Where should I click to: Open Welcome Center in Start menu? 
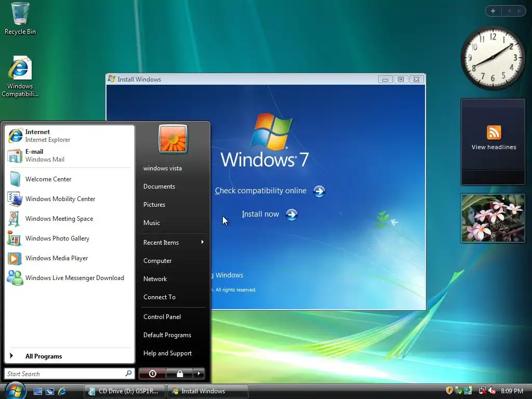tap(69, 179)
